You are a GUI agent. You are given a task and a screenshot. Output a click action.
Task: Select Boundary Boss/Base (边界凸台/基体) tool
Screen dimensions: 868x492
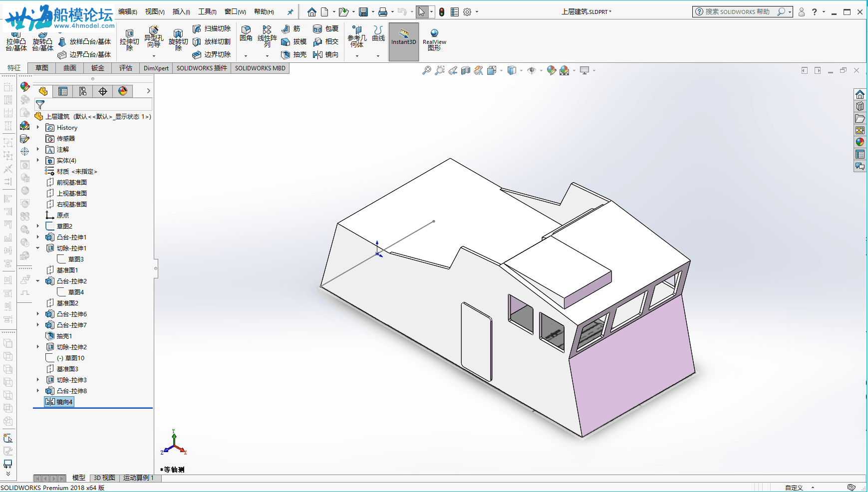click(84, 55)
